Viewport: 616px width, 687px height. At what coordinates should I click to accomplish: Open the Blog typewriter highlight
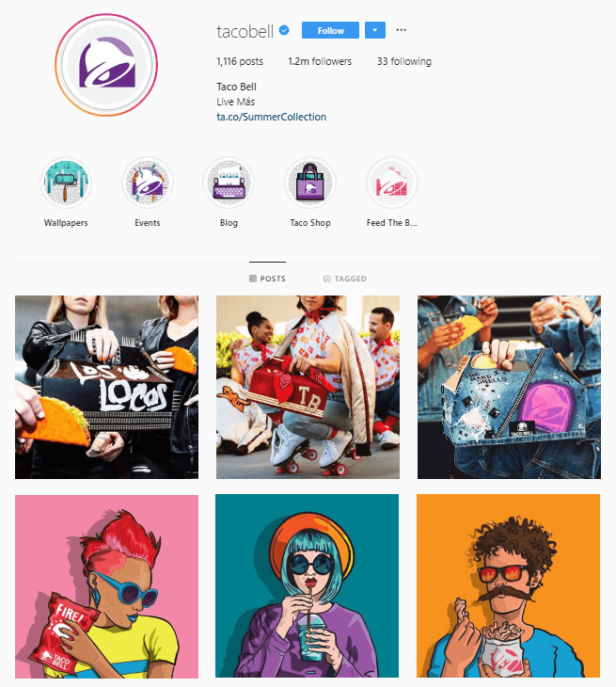point(229,183)
